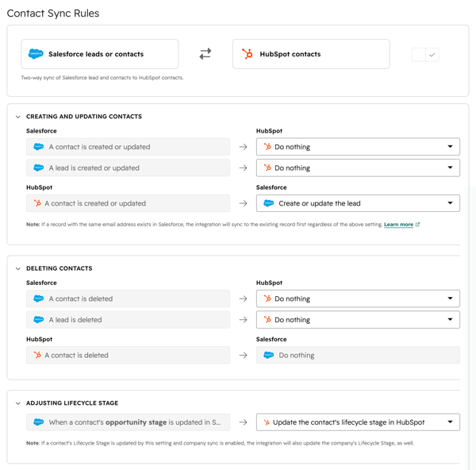Collapse the Deleting Contacts section
Screen dimensions: 476x470
tap(18, 268)
